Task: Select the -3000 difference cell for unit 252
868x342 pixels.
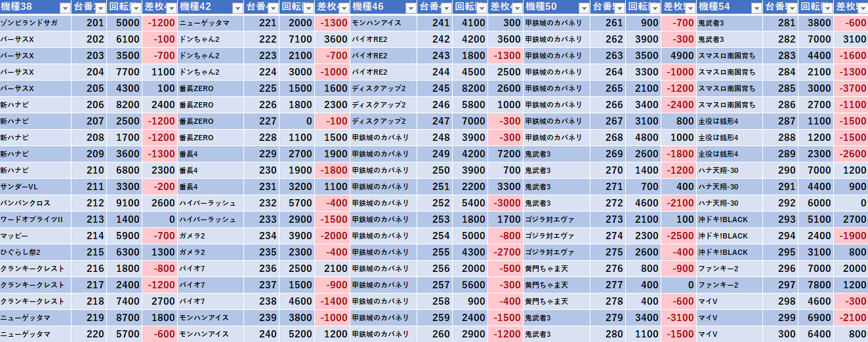Action: coord(506,203)
